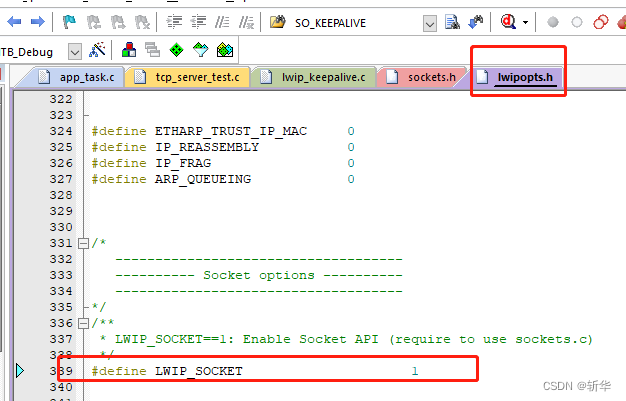Click the Find document search icon

click(452, 22)
